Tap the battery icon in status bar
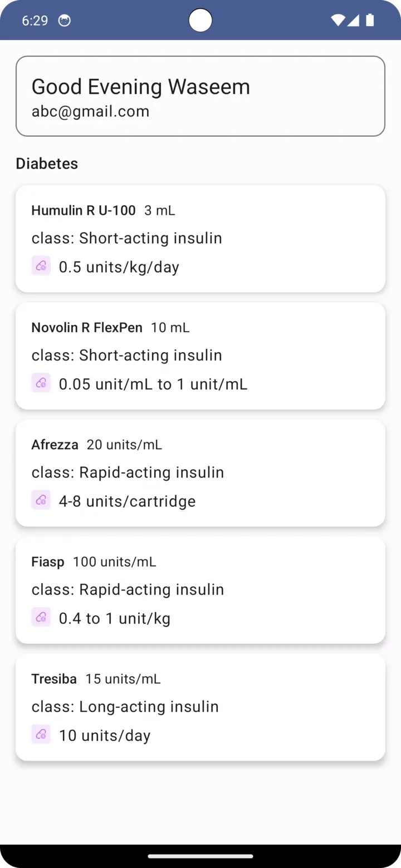Viewport: 401px width, 868px height. tap(370, 21)
